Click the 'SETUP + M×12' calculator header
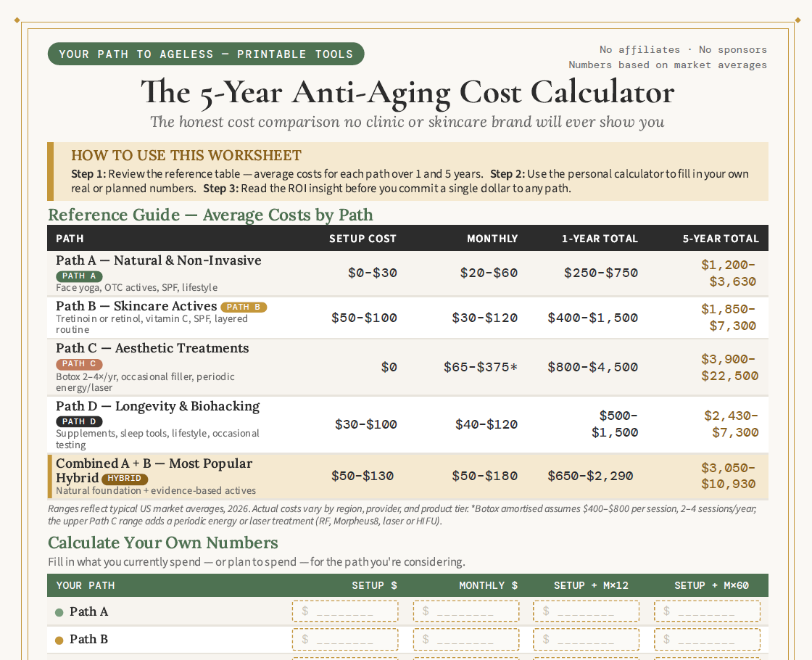The height and width of the screenshot is (660, 812). click(x=591, y=585)
